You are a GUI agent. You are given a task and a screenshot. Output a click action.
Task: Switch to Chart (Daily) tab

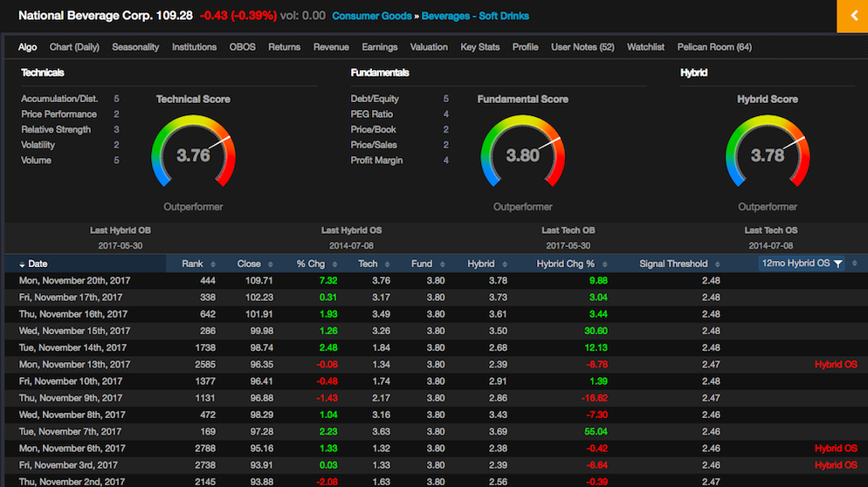tap(74, 47)
